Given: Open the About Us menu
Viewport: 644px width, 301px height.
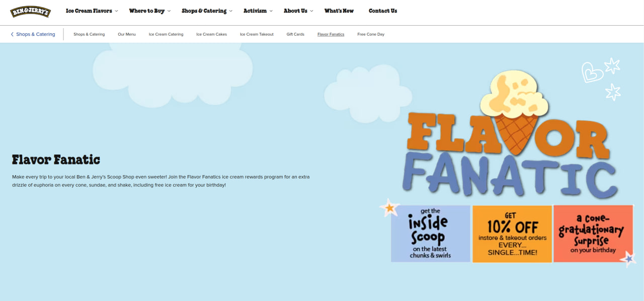Looking at the screenshot, I should click(x=295, y=11).
